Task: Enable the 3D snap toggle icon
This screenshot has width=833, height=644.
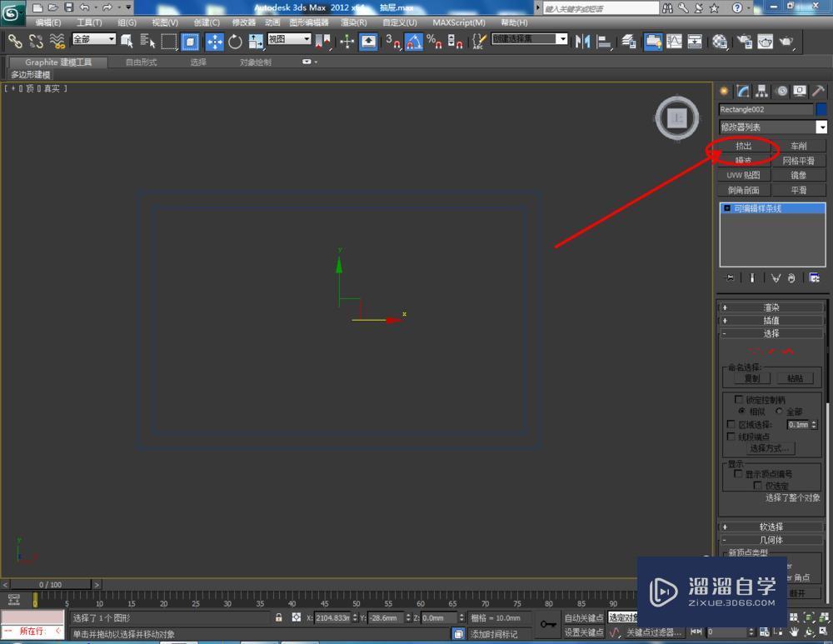Action: (x=392, y=42)
